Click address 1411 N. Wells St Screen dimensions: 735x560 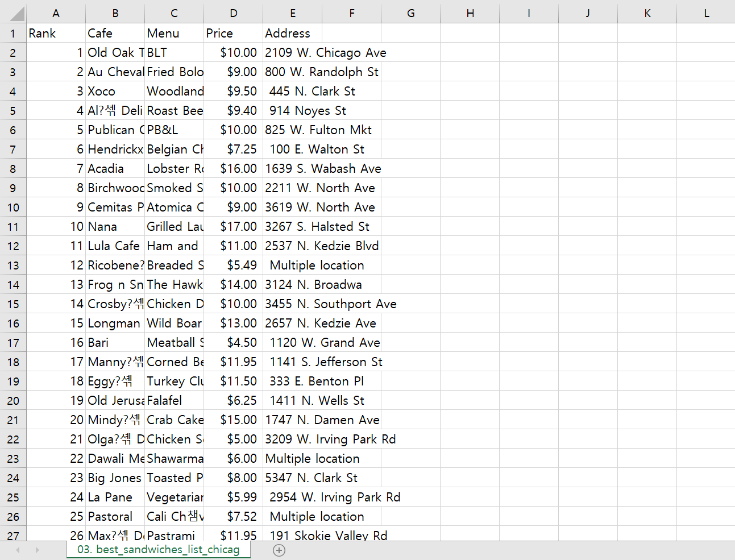317,400
